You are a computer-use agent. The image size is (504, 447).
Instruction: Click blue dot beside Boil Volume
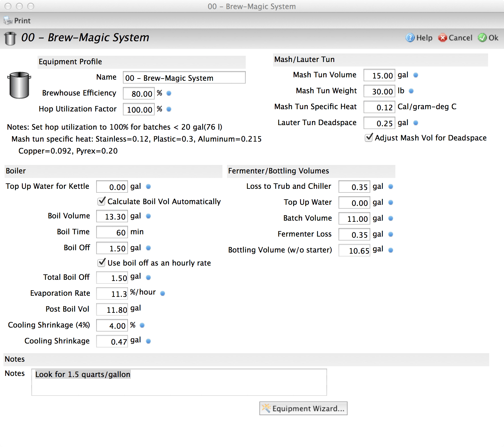(148, 216)
